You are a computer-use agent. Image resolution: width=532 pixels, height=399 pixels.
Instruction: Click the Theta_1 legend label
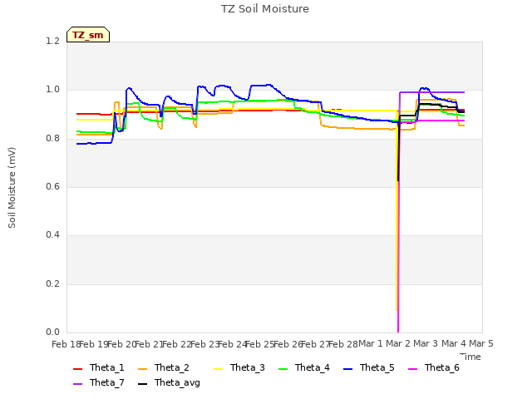click(x=107, y=367)
